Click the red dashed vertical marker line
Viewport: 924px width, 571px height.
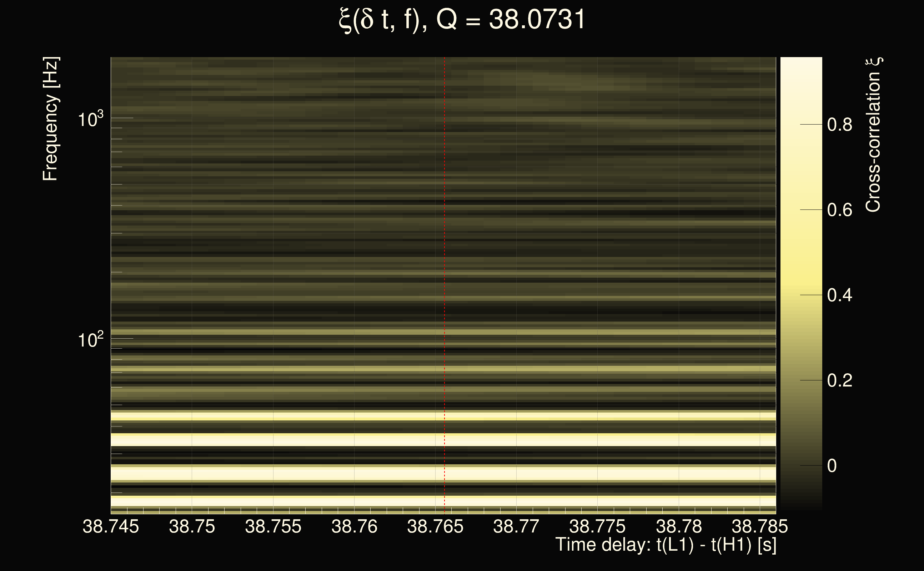[x=445, y=264]
